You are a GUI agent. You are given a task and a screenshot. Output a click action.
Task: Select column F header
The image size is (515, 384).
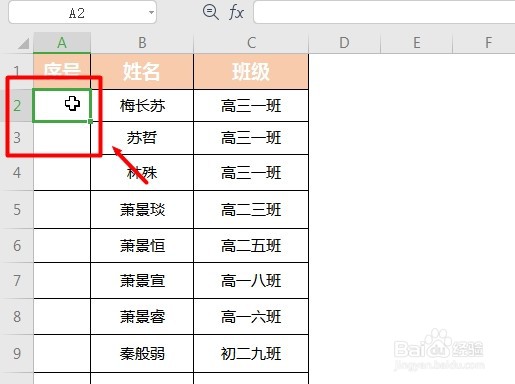484,43
